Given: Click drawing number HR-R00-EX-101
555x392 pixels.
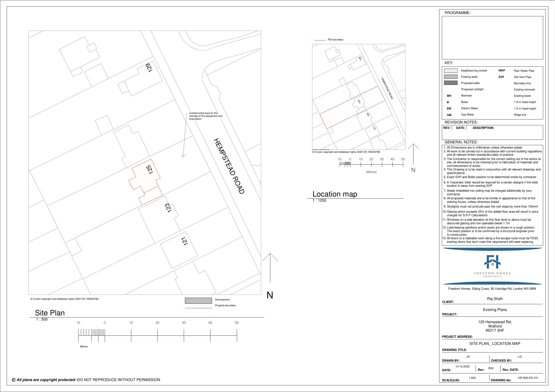Looking at the screenshot, I should coord(528,378).
